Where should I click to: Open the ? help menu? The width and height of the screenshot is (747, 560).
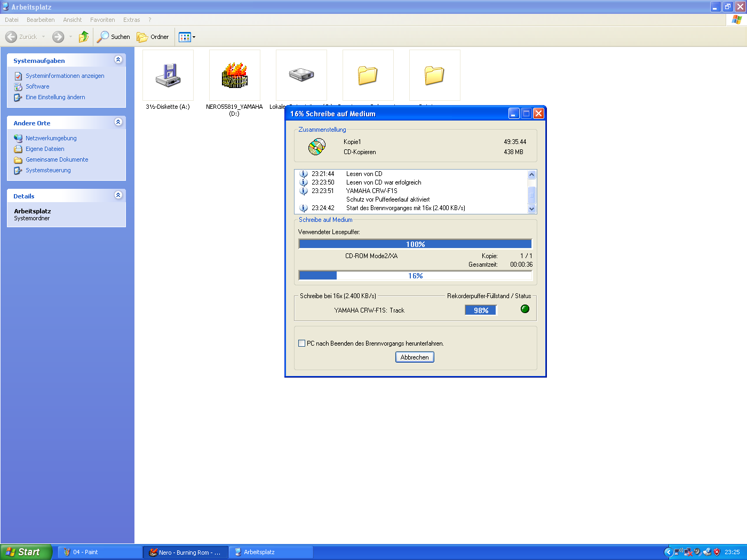(x=150, y=20)
